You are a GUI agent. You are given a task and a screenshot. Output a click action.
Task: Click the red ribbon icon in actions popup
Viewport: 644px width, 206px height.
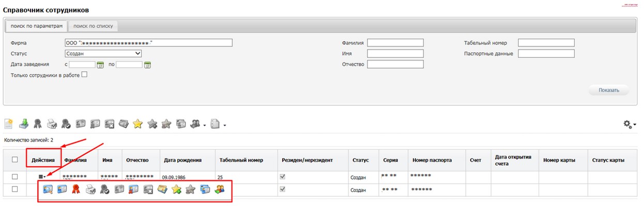coord(76,189)
